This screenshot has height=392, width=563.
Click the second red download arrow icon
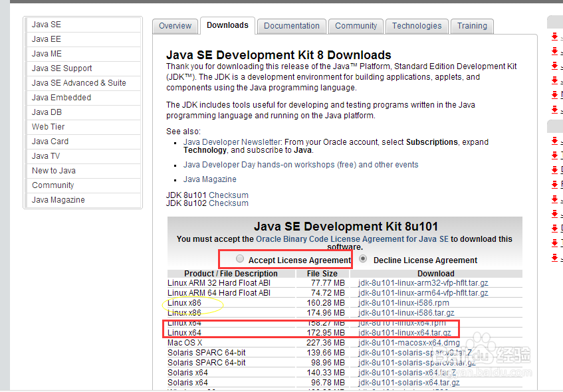point(554,50)
